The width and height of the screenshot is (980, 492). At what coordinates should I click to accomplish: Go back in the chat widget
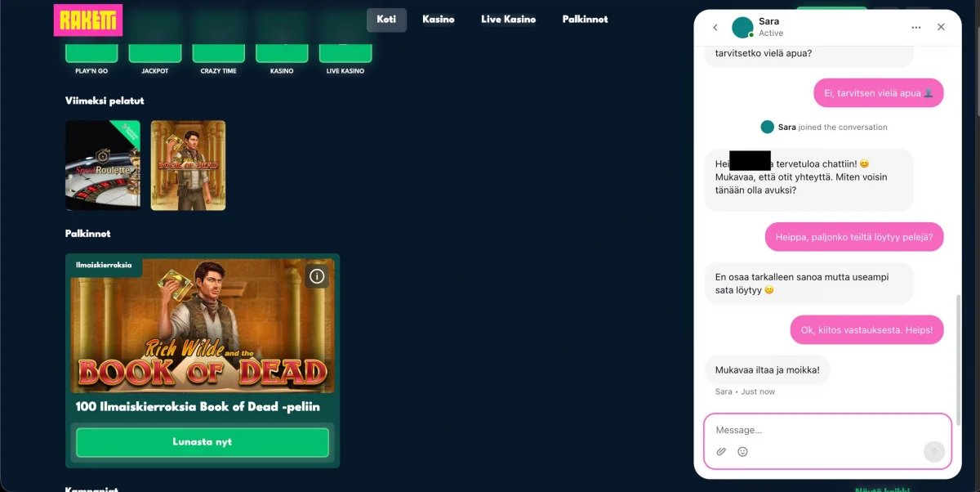click(x=715, y=27)
